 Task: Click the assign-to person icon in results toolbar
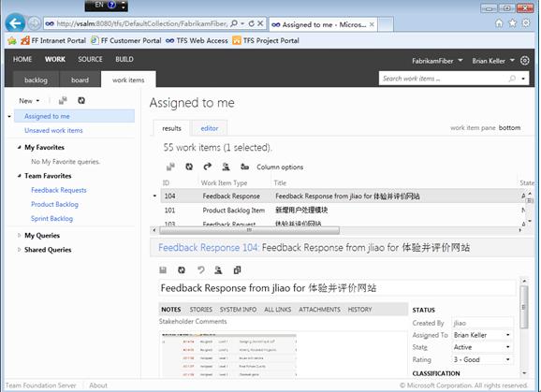[x=226, y=167]
